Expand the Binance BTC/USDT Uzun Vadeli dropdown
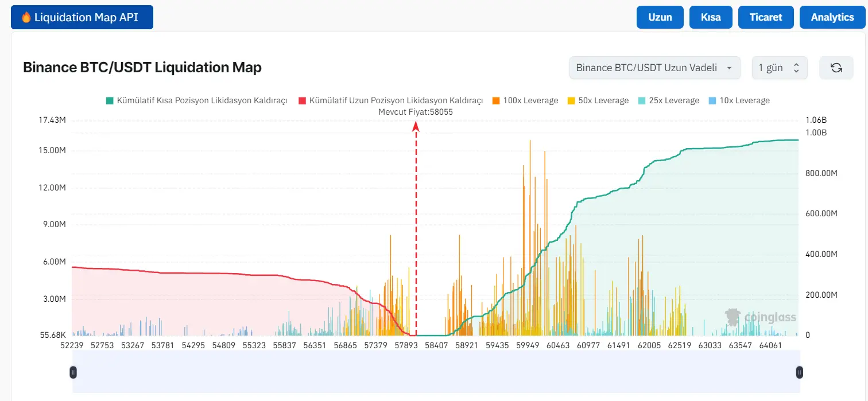 point(654,68)
